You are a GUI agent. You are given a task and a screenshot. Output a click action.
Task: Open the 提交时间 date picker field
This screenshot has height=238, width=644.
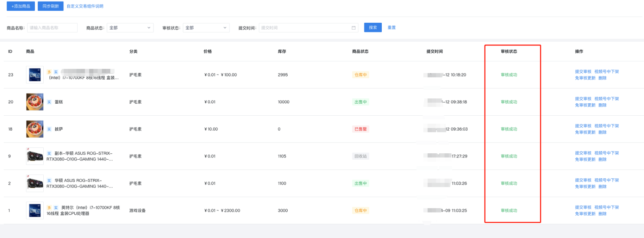304,28
